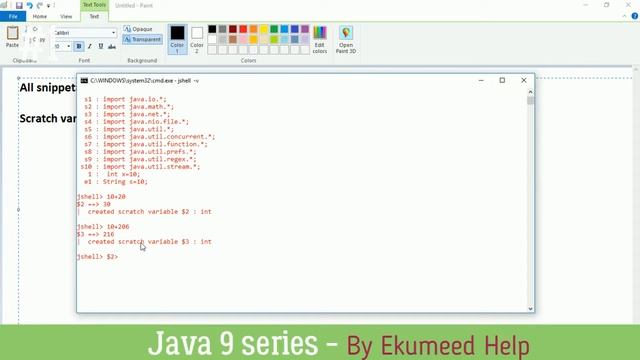This screenshot has height=360, width=640.
Task: Click the cmd window scrollbar thumb
Action: 530,100
